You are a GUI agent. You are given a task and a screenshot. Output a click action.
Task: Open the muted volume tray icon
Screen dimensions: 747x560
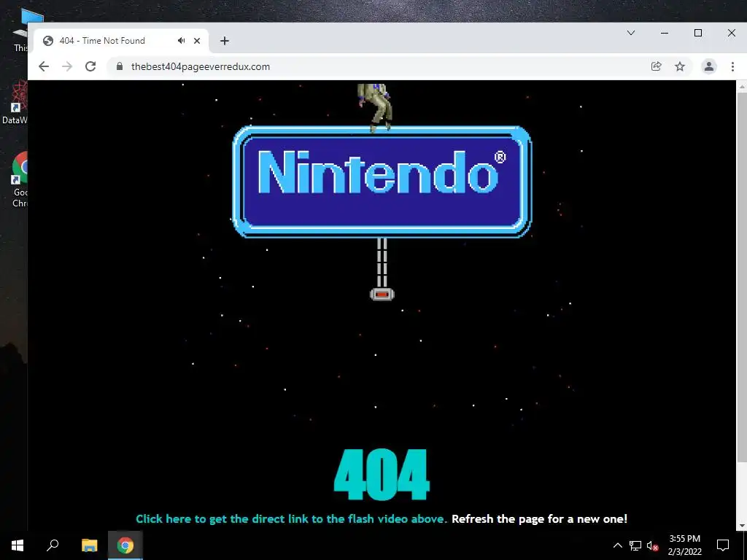pyautogui.click(x=652, y=545)
